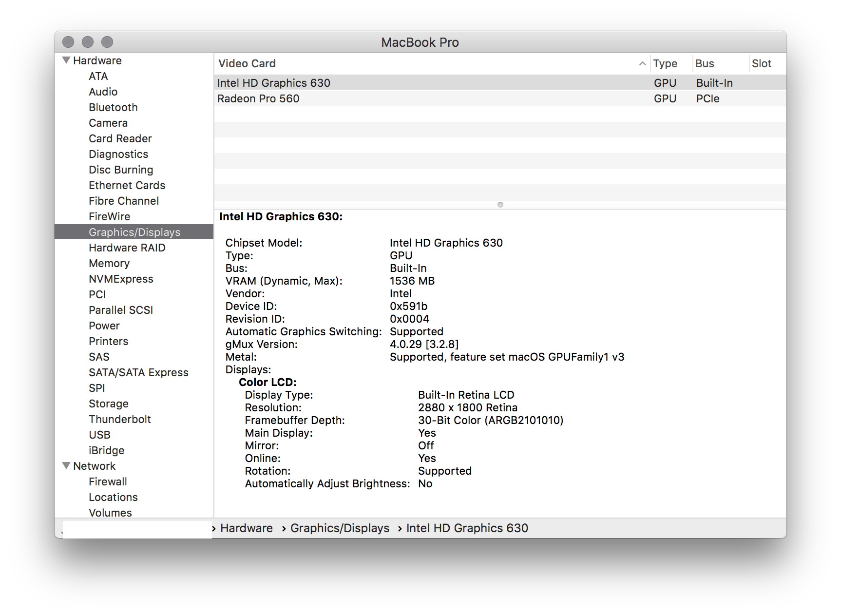Image resolution: width=841 pixels, height=616 pixels.
Task: Click the gMux Version value 4.0.29 [3.2.8]
Action: tap(424, 344)
